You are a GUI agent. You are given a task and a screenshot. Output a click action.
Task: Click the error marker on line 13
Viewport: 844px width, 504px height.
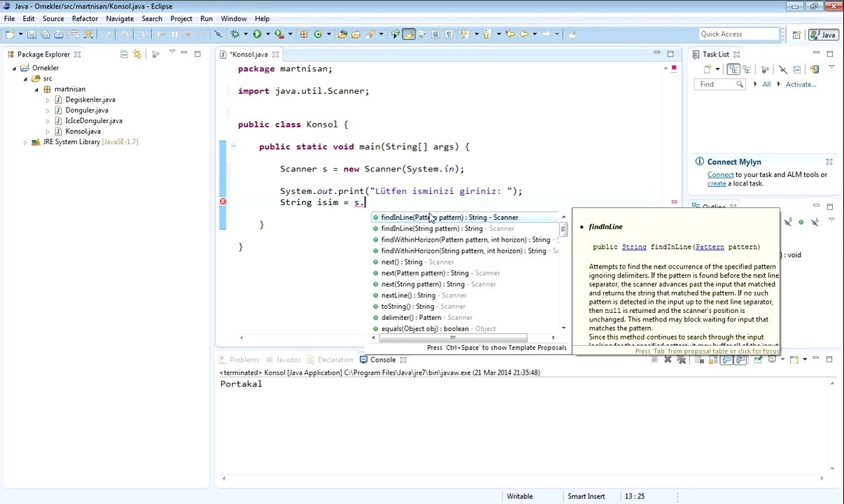tap(223, 202)
